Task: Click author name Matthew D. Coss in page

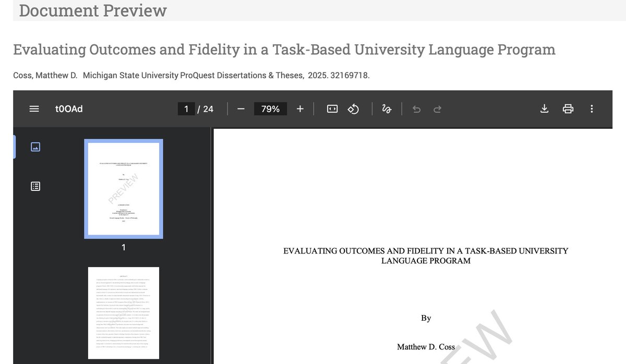Action: pos(426,346)
